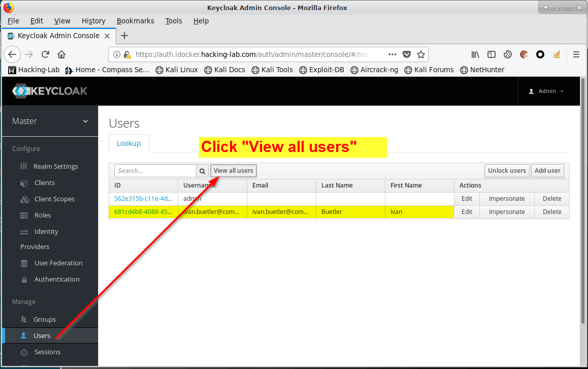The width and height of the screenshot is (588, 369).
Task: Click the Unlock users button
Action: 507,171
